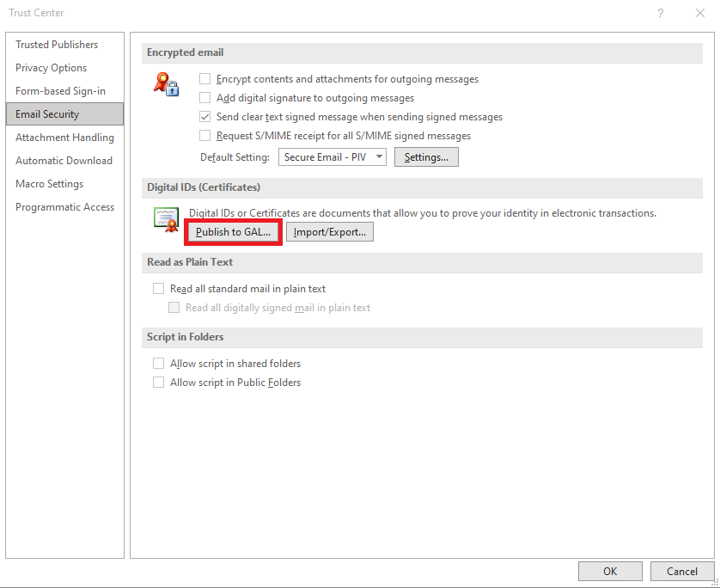Click the Settings button for encrypted email
Image resolution: width=720 pixels, height=588 pixels.
(x=426, y=157)
